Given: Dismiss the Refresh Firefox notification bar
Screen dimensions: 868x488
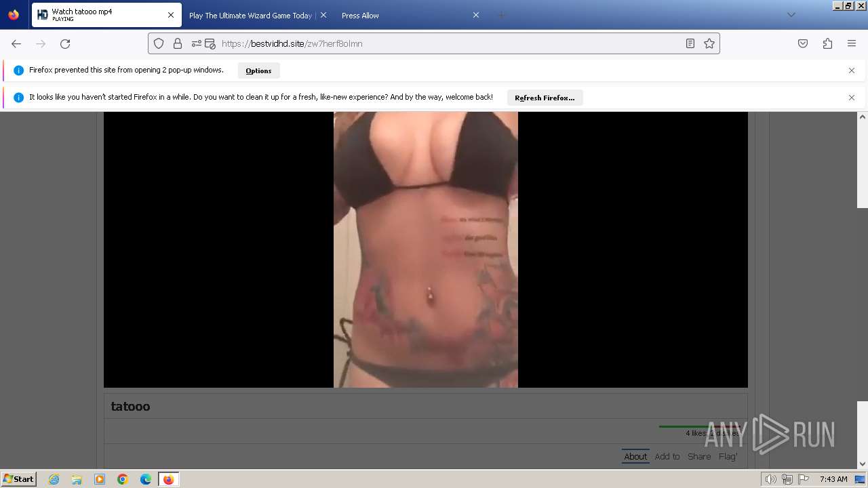Looking at the screenshot, I should [852, 98].
